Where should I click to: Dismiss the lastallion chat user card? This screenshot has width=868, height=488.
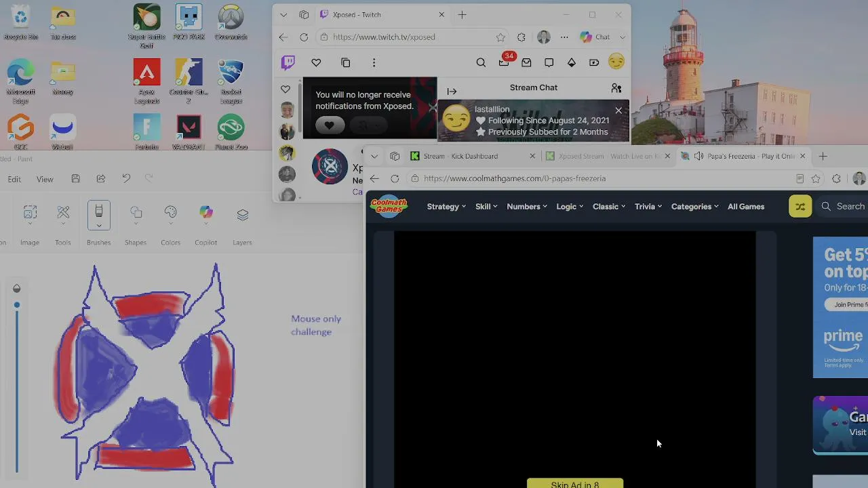pyautogui.click(x=618, y=110)
